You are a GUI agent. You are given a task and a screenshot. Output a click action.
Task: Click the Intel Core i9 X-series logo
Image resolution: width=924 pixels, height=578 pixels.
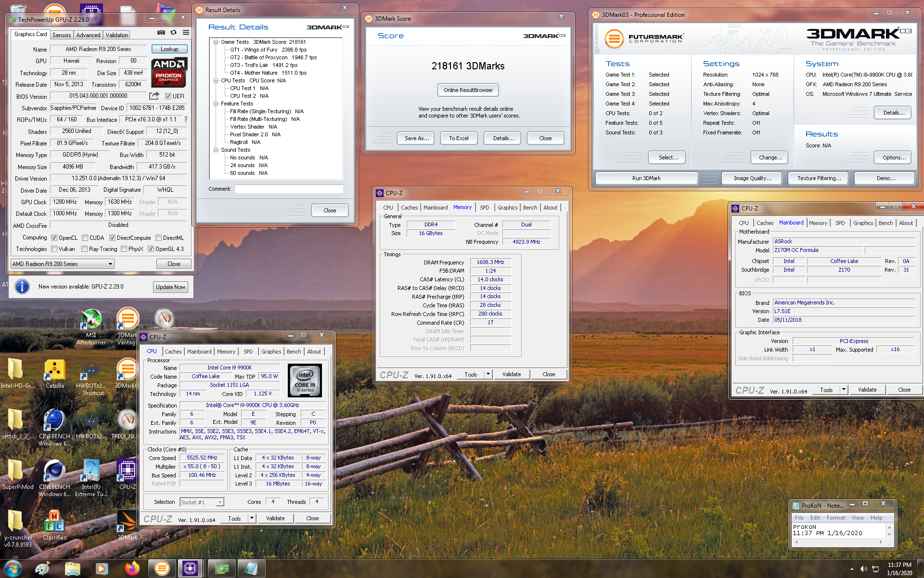point(305,381)
